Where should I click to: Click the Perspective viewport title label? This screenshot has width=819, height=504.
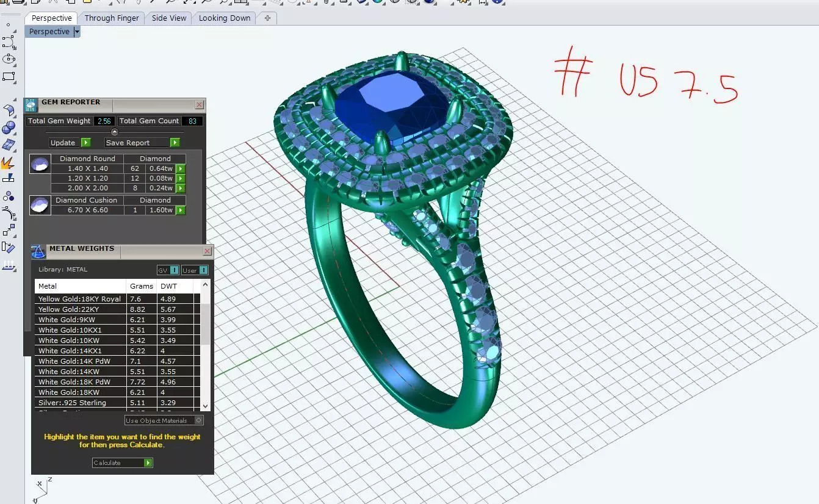[49, 32]
